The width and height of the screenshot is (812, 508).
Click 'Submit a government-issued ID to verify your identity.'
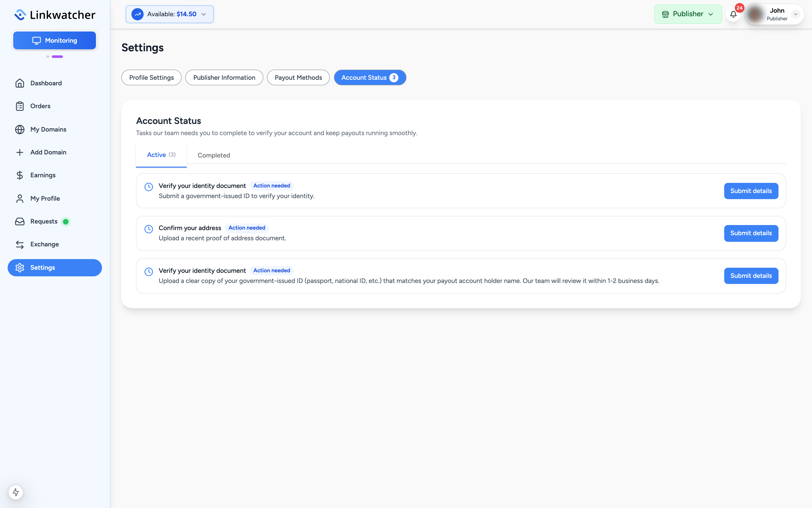[x=236, y=196]
